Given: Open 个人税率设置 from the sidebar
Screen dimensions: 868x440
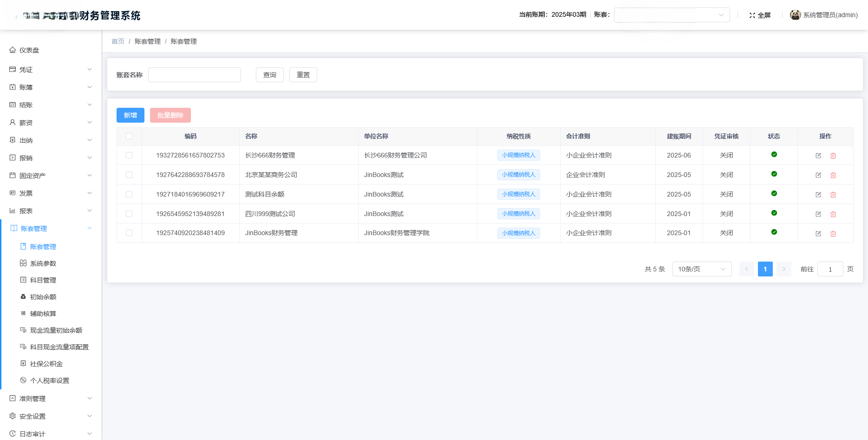Looking at the screenshot, I should click(x=49, y=380).
